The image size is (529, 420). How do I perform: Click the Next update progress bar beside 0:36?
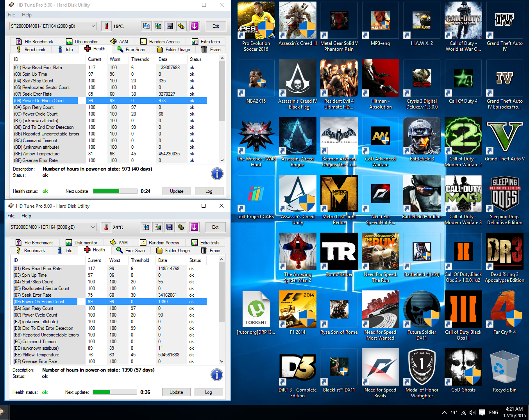click(115, 392)
